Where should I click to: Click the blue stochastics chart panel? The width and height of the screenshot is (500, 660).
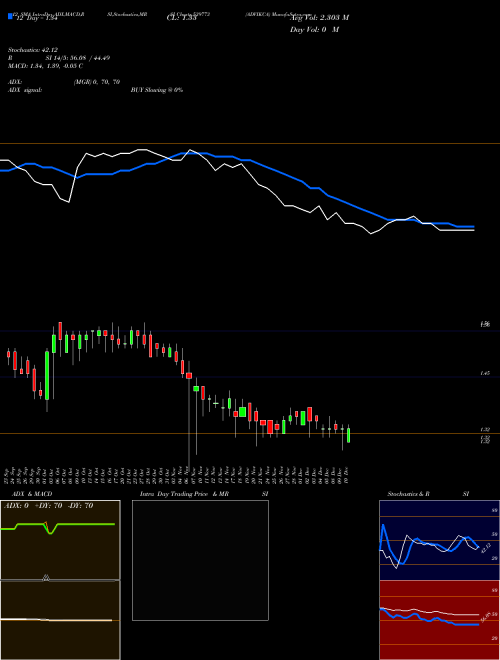pyautogui.click(x=439, y=540)
